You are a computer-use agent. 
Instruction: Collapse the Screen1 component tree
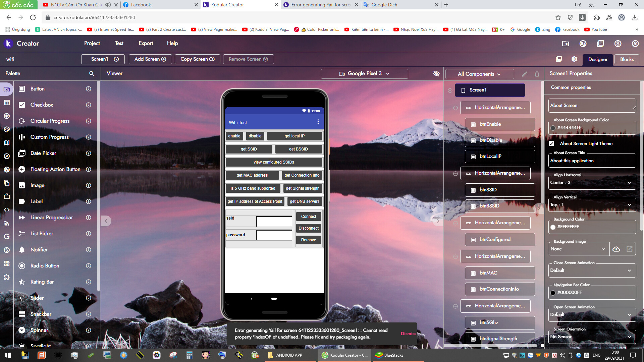pyautogui.click(x=450, y=90)
